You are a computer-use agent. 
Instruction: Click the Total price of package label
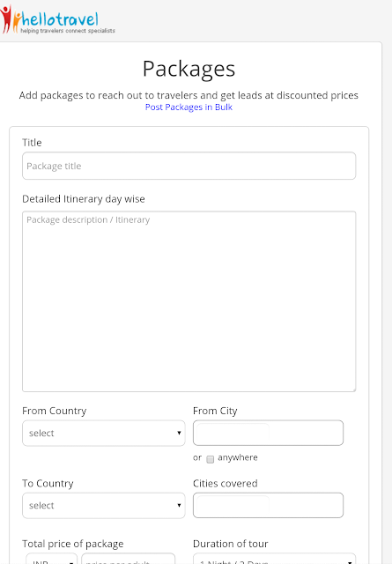pos(72,544)
